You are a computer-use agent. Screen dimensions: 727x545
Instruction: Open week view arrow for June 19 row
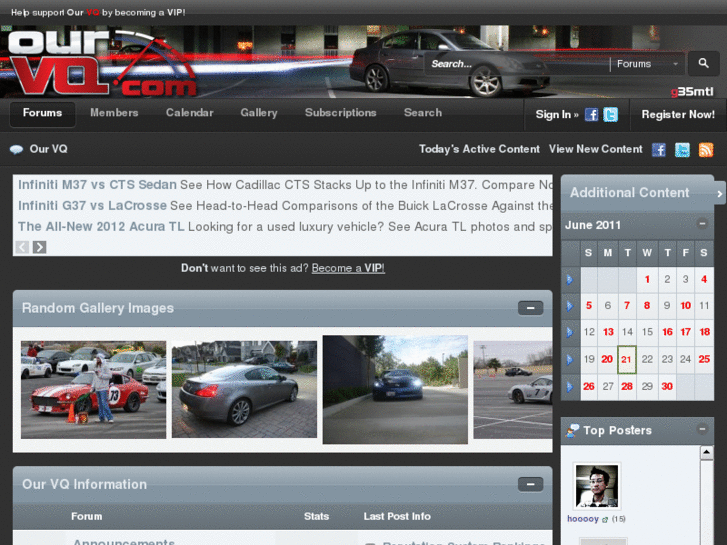click(x=570, y=359)
